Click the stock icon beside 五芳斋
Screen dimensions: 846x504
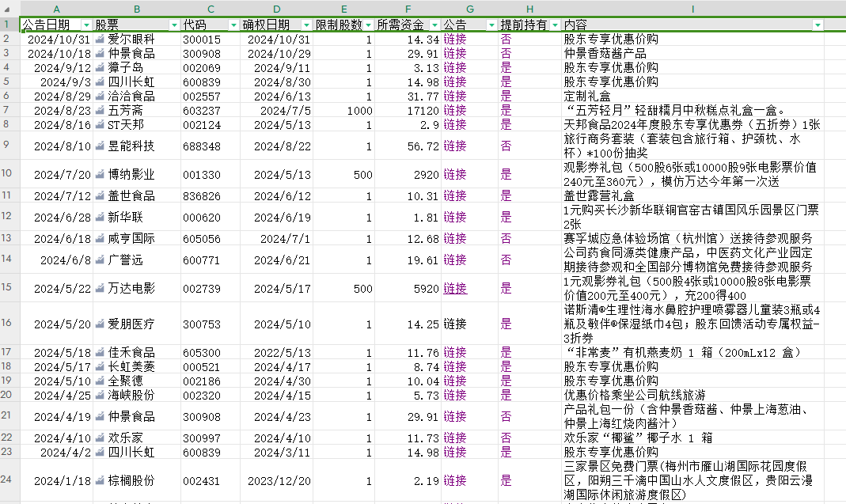click(x=100, y=110)
